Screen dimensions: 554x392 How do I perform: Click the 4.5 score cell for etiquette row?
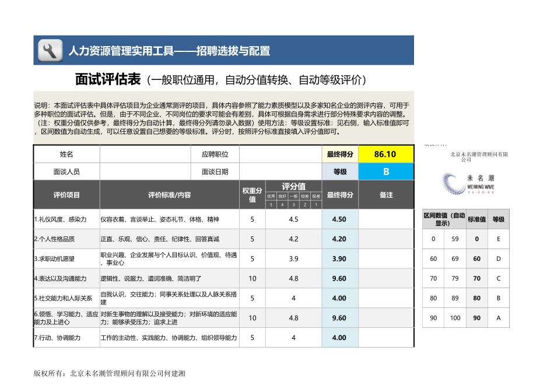(293, 219)
